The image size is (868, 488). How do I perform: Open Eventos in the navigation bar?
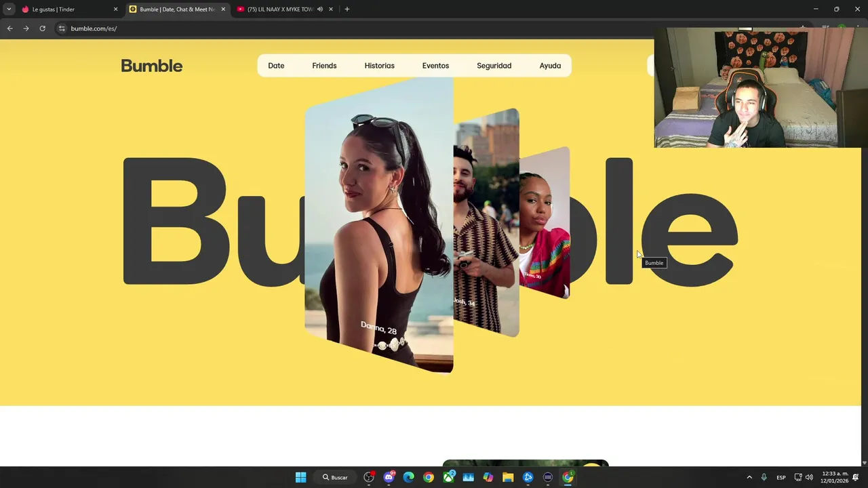coord(435,66)
